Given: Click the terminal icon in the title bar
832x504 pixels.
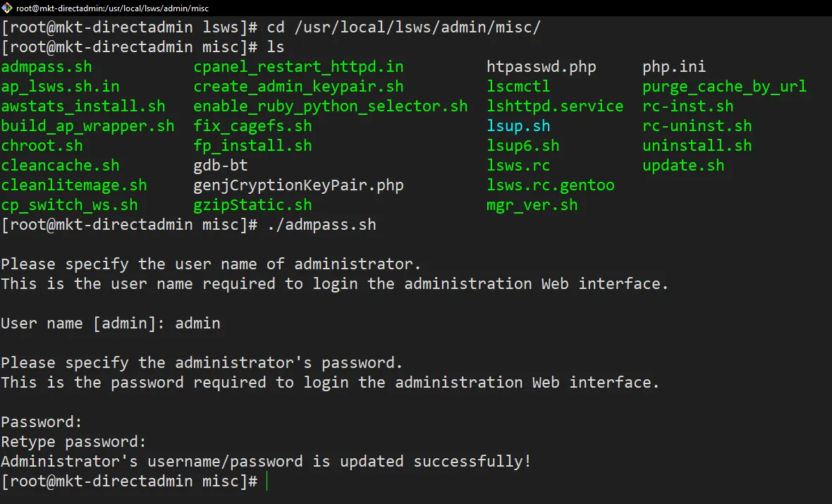Looking at the screenshot, I should [x=7, y=8].
